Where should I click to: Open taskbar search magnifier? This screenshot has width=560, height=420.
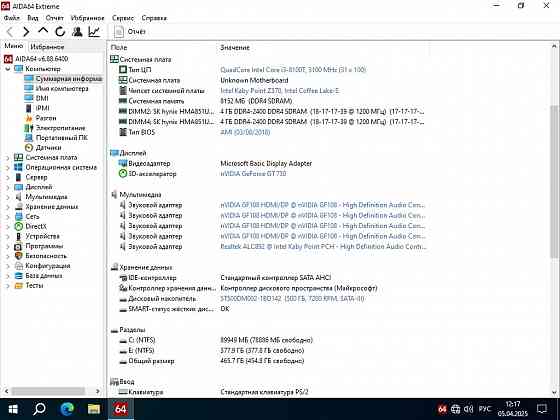pos(39,409)
